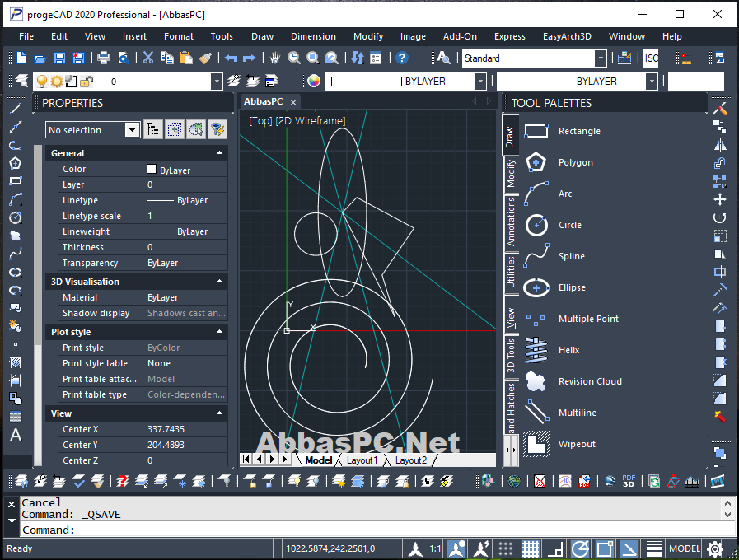Click the Select Entities button in Properties

pyautogui.click(x=175, y=129)
